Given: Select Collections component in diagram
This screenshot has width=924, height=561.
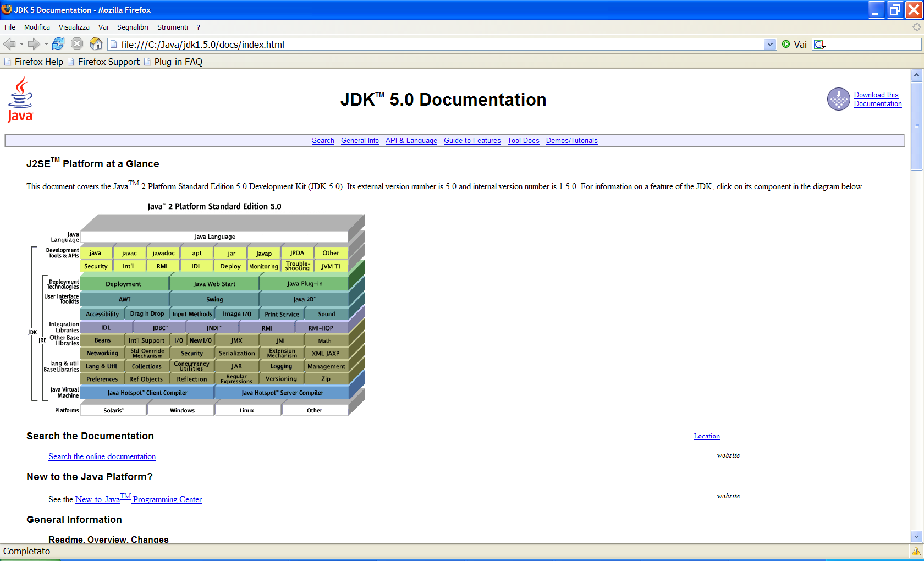Looking at the screenshot, I should (x=147, y=366).
